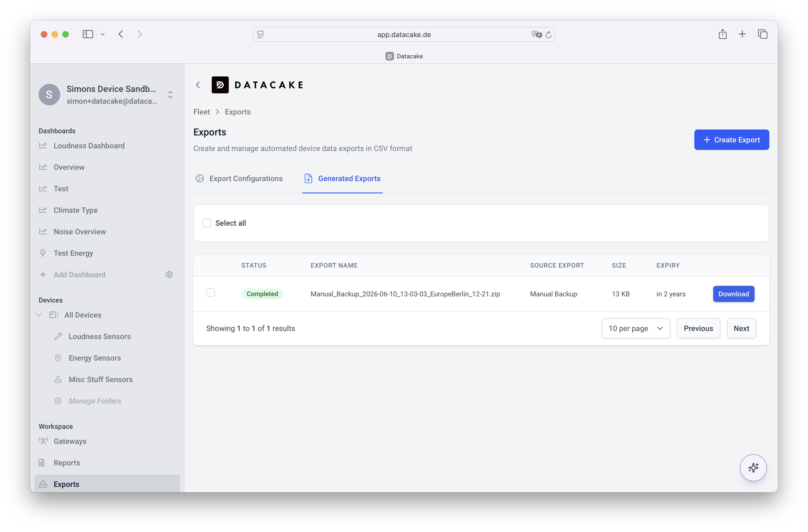Check the Manual_Backup export row checkbox

pos(211,293)
